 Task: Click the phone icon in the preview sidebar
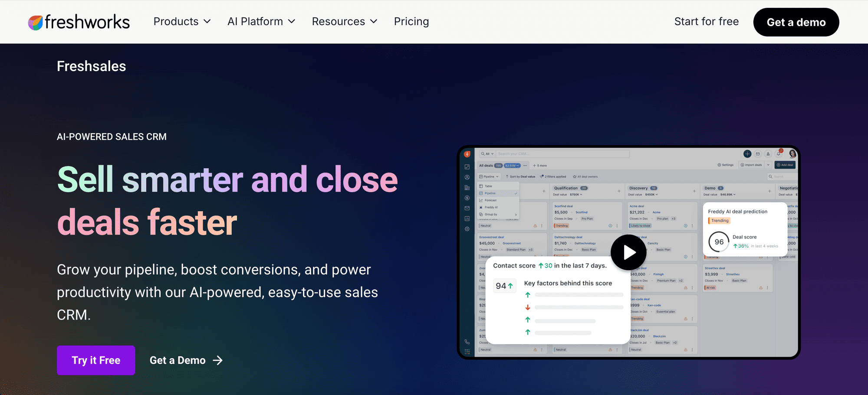[x=467, y=342]
